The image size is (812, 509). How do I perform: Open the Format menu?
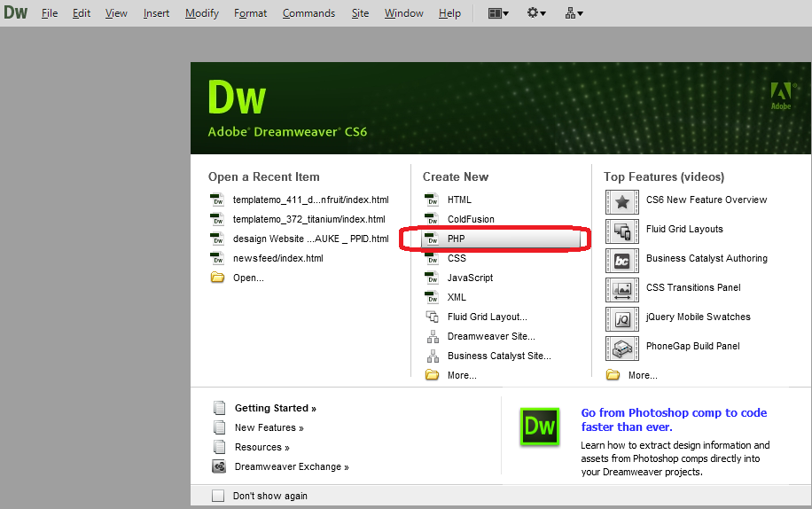pyautogui.click(x=250, y=13)
